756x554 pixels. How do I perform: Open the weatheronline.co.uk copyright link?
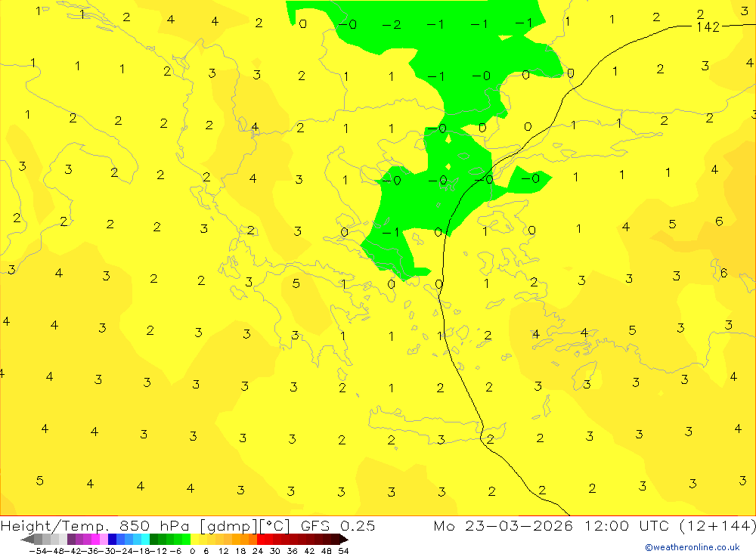[692, 546]
